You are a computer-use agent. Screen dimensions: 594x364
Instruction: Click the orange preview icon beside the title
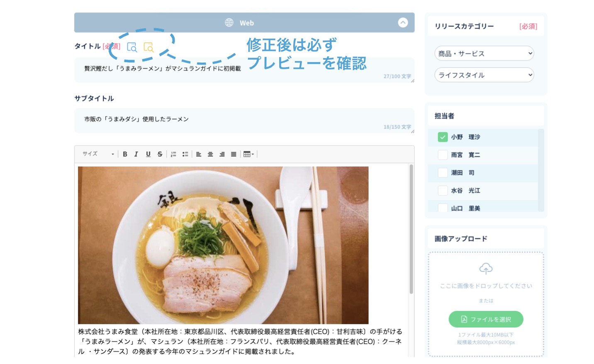click(148, 47)
